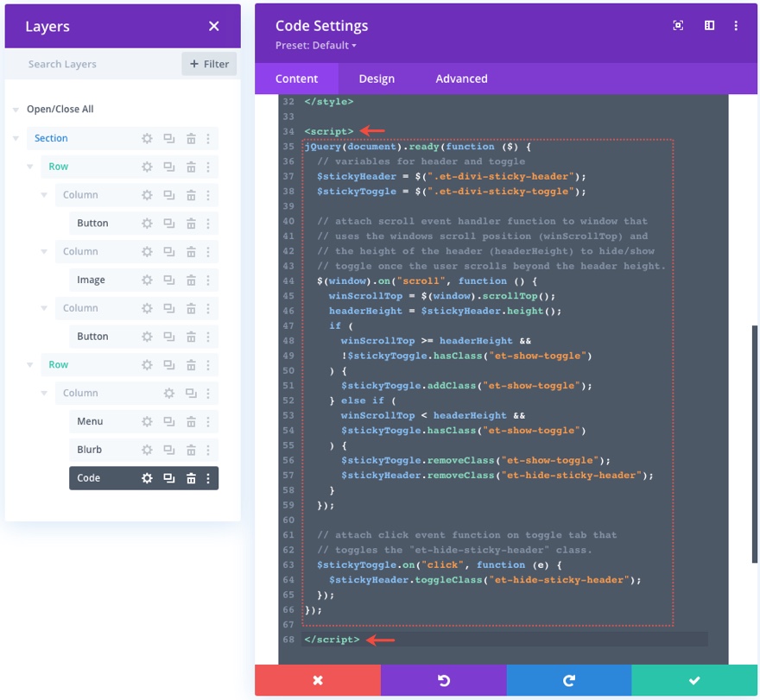Viewport: 760px width, 700px height.
Task: Click the closing </script> line 68
Action: [332, 640]
